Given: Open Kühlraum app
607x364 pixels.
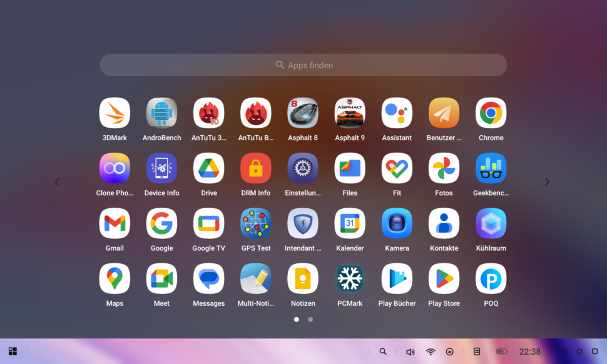Looking at the screenshot, I should [x=491, y=223].
